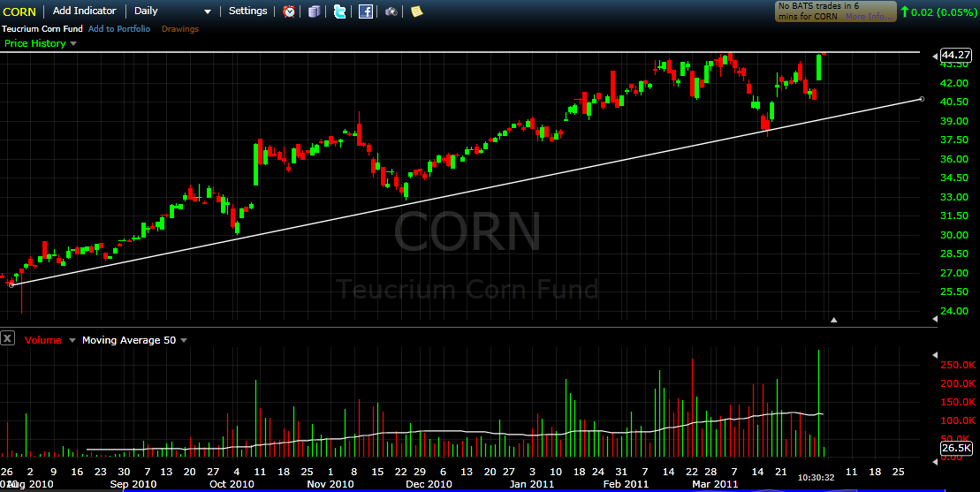
Task: Close the Volume panel with the X
Action: (x=7, y=338)
